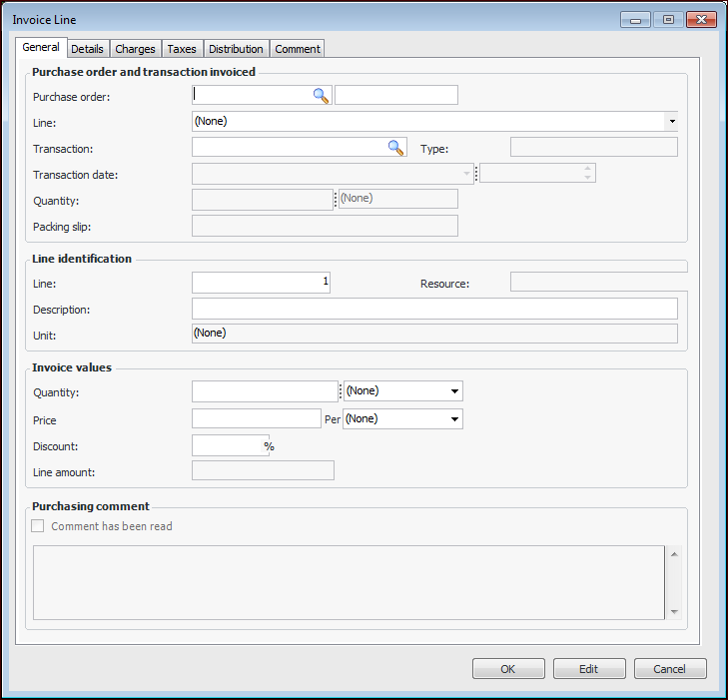Click the Transaction lookup magnifier icon

395,148
